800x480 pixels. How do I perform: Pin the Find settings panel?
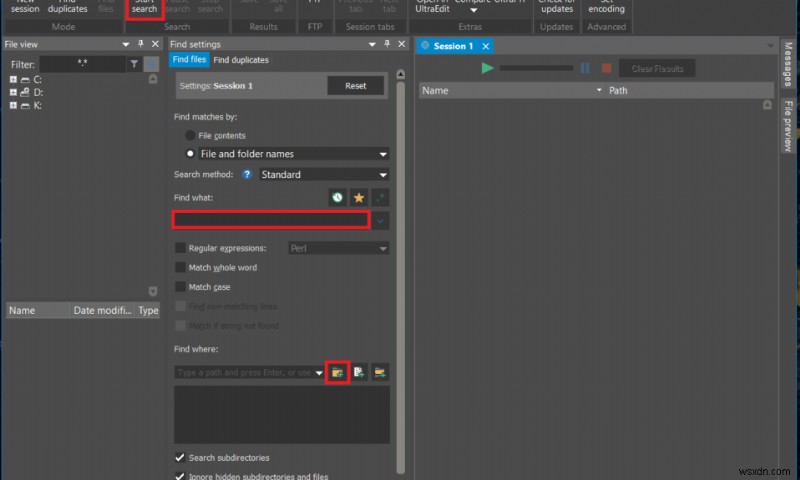coord(387,44)
